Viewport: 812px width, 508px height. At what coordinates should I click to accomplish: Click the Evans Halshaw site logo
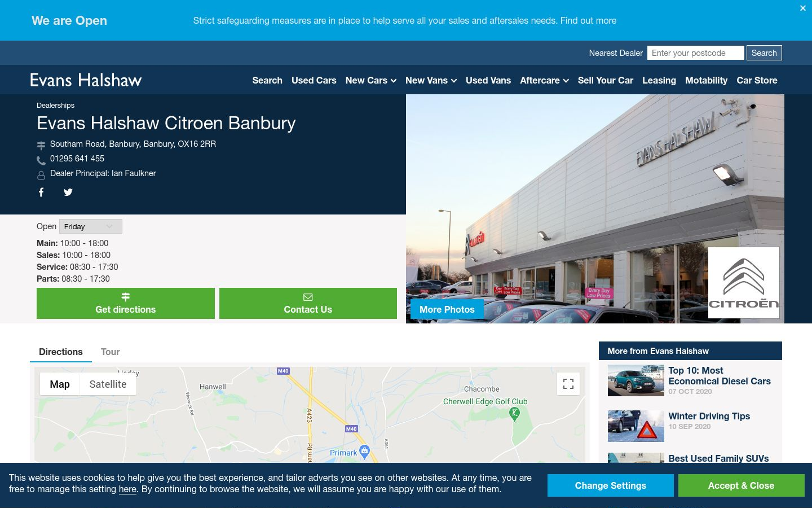click(86, 80)
